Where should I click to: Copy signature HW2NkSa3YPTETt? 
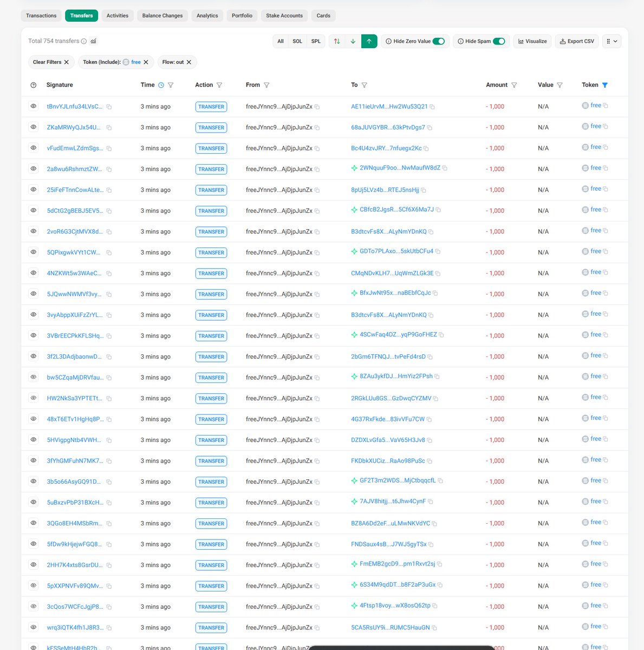(x=109, y=399)
